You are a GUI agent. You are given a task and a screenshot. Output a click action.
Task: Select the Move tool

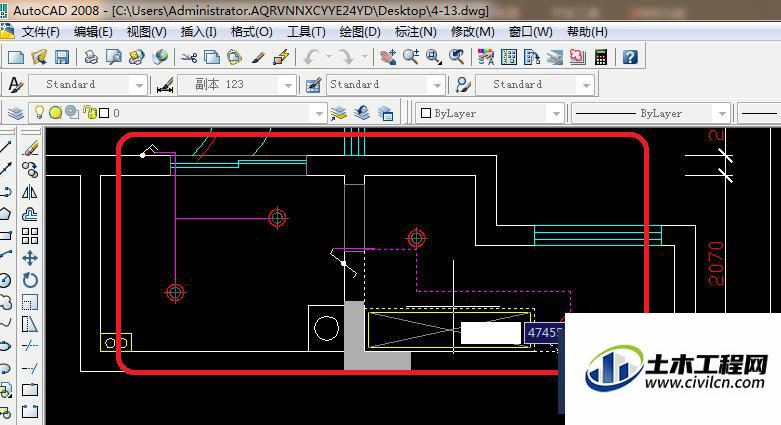[30, 258]
